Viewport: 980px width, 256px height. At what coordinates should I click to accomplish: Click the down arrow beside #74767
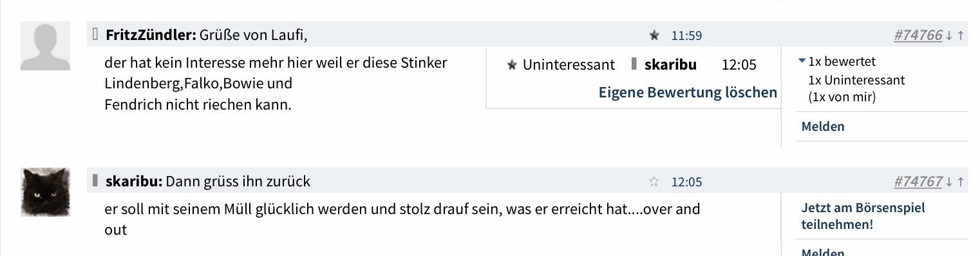(949, 182)
